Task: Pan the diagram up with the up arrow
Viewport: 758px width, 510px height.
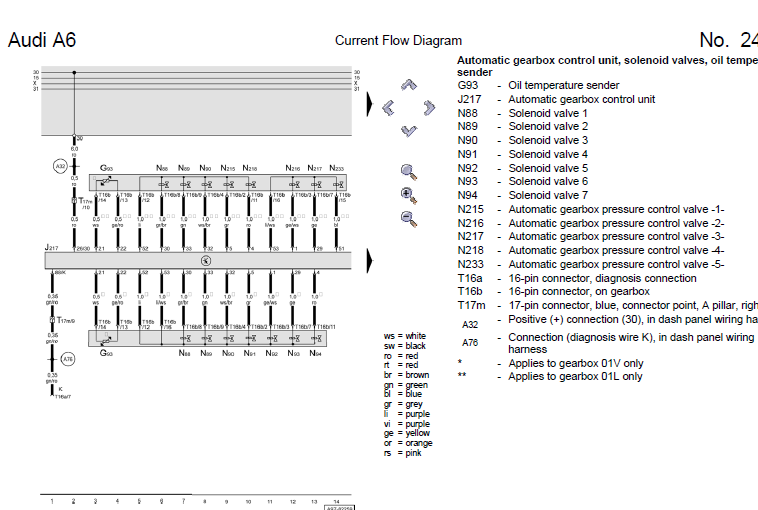Action: (x=409, y=85)
